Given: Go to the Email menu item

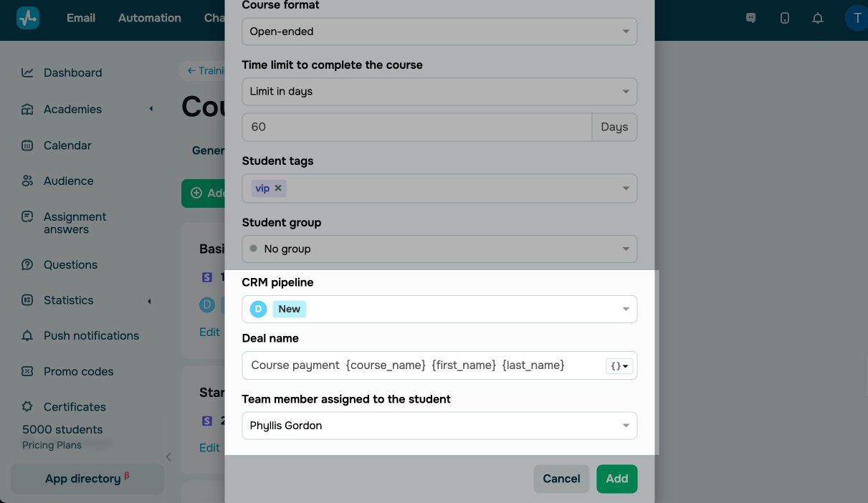Looking at the screenshot, I should click(x=81, y=18).
